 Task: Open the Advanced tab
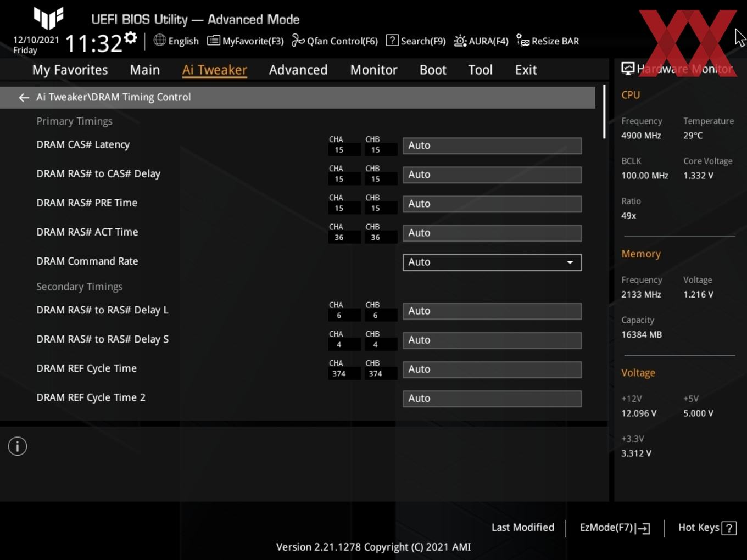tap(298, 70)
